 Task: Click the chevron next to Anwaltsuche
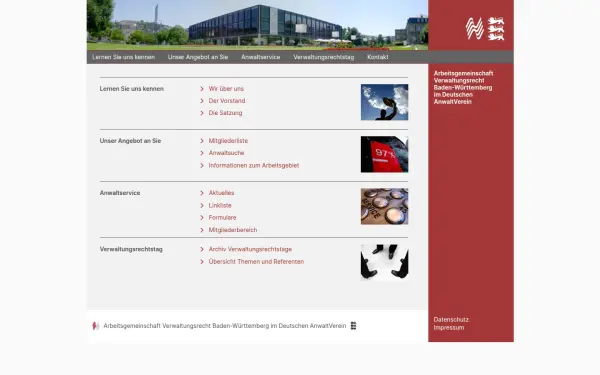(202, 153)
